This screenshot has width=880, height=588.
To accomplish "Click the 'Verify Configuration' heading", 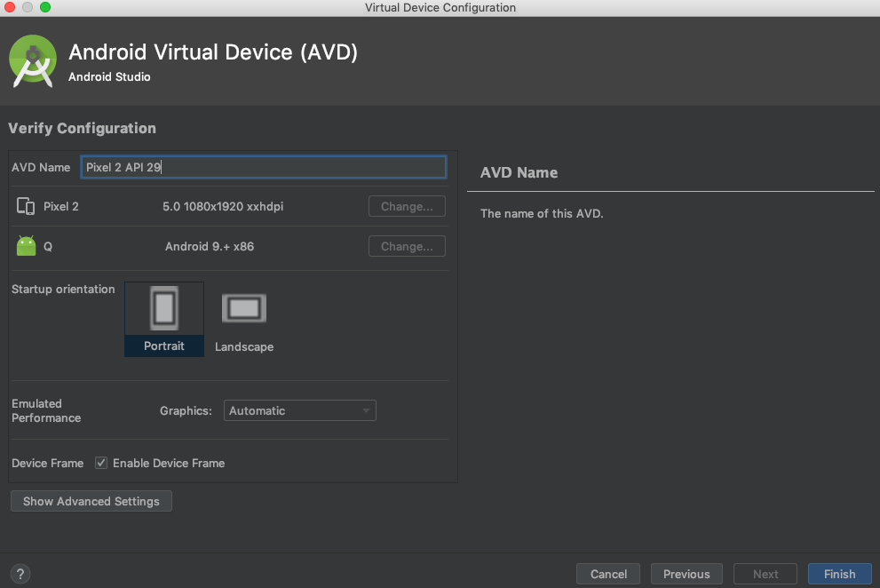I will (82, 128).
